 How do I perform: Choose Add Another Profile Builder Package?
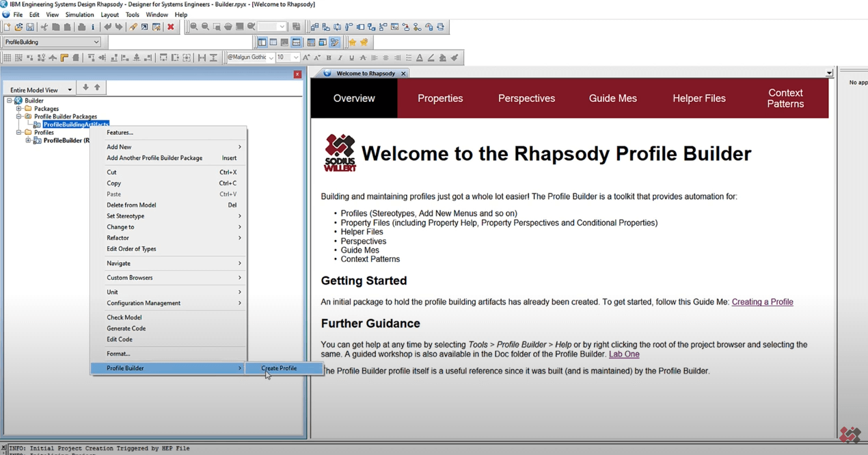point(168,158)
